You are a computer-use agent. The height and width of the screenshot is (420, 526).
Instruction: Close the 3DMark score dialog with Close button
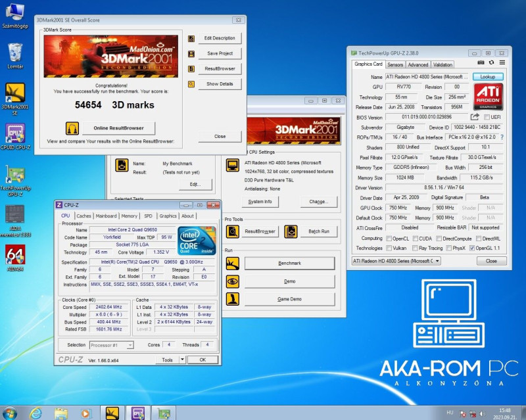click(220, 137)
